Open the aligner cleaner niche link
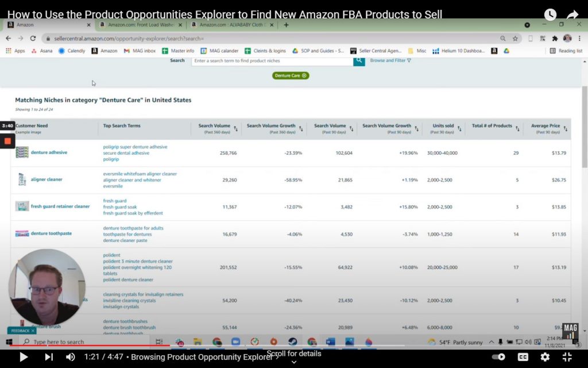The image size is (588, 368). [47, 179]
